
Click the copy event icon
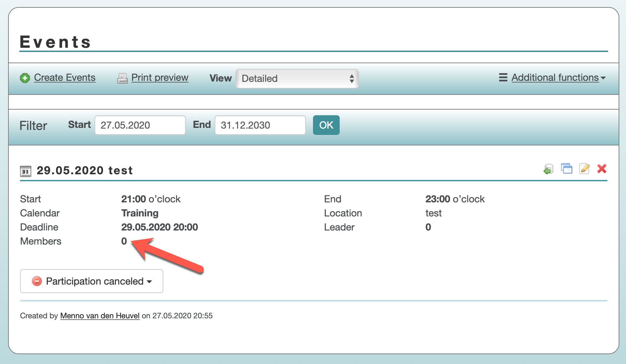pyautogui.click(x=566, y=169)
